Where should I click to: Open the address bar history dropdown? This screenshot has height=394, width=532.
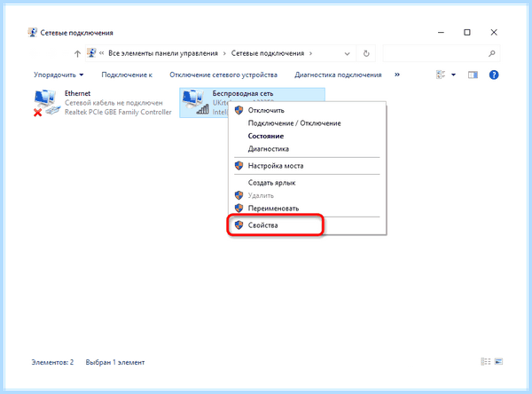point(347,53)
